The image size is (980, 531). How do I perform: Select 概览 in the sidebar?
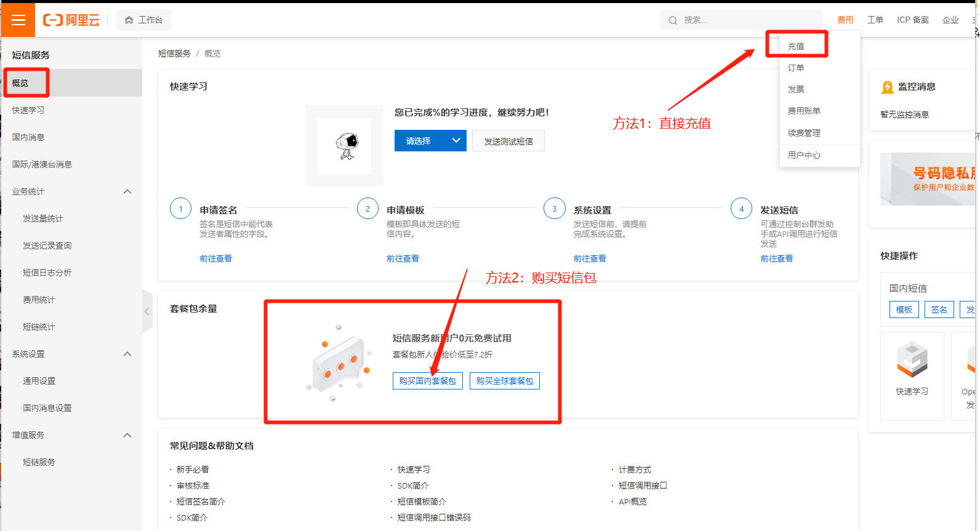coord(71,83)
